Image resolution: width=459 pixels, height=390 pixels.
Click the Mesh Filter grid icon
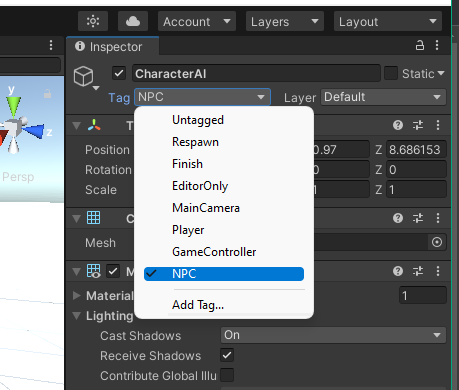[x=93, y=218]
